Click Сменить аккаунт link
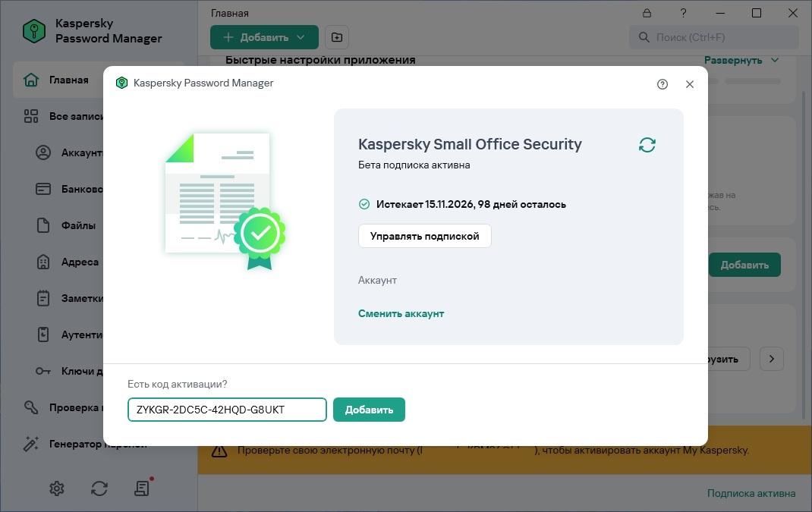Viewport: 812px width, 512px height. click(401, 313)
